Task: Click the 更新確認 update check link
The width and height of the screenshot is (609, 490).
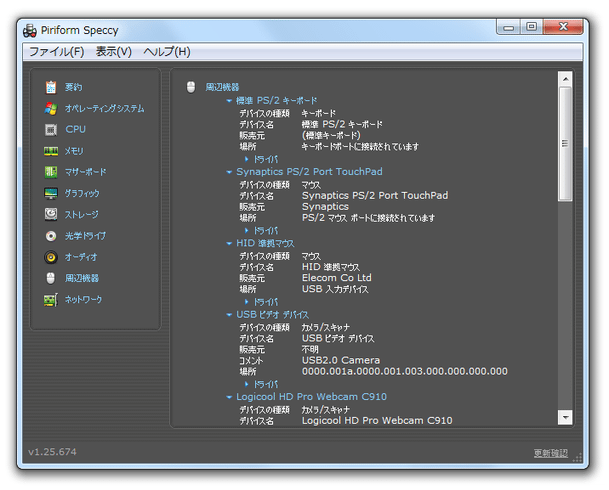Action: click(x=550, y=453)
